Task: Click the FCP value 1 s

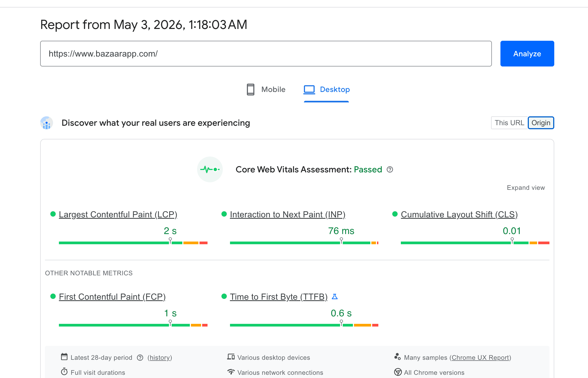Action: tap(170, 313)
